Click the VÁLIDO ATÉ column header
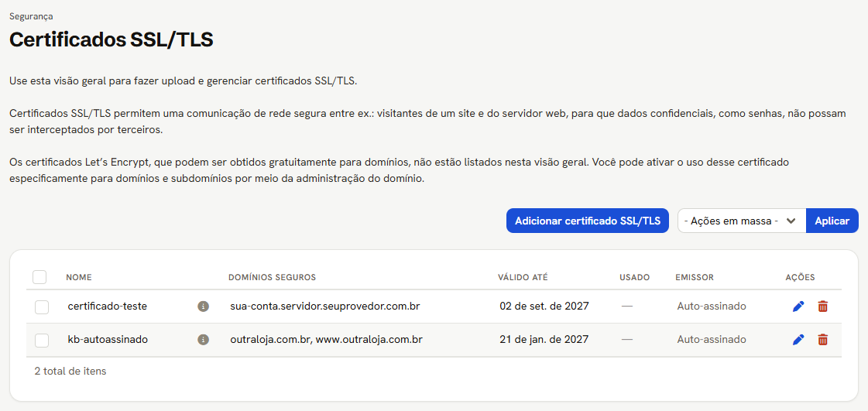The width and height of the screenshot is (868, 411). tap(523, 277)
